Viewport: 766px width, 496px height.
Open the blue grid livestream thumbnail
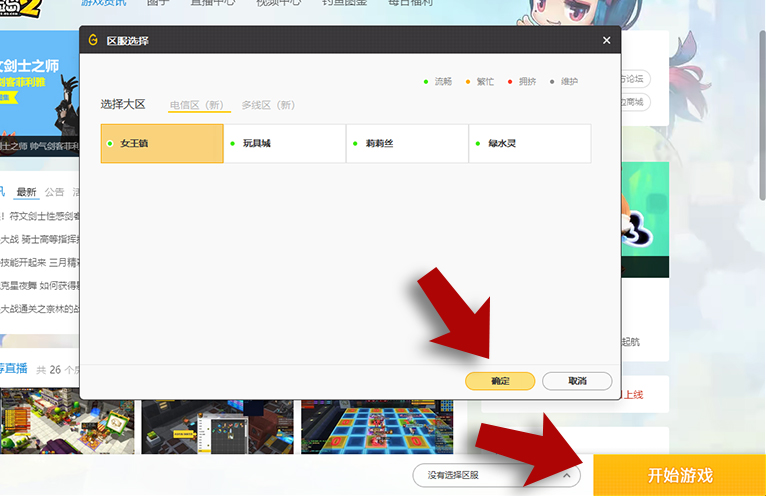pos(377,427)
